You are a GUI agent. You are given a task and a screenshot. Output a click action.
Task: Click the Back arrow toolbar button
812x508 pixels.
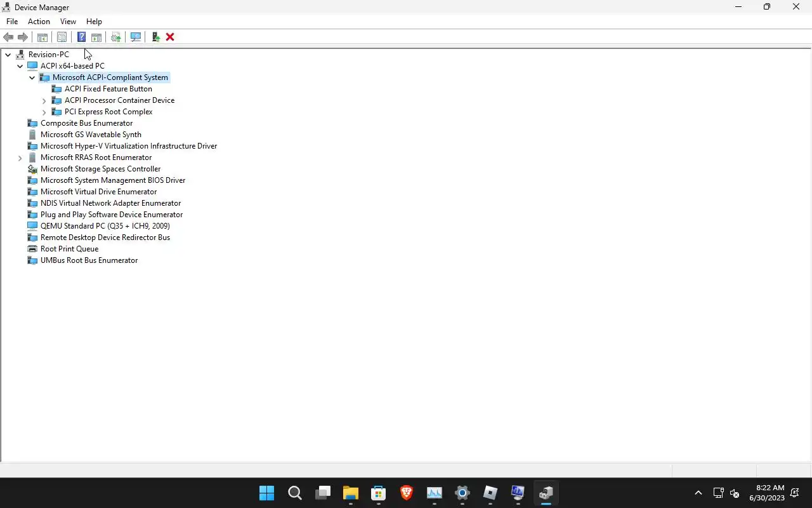click(x=8, y=37)
